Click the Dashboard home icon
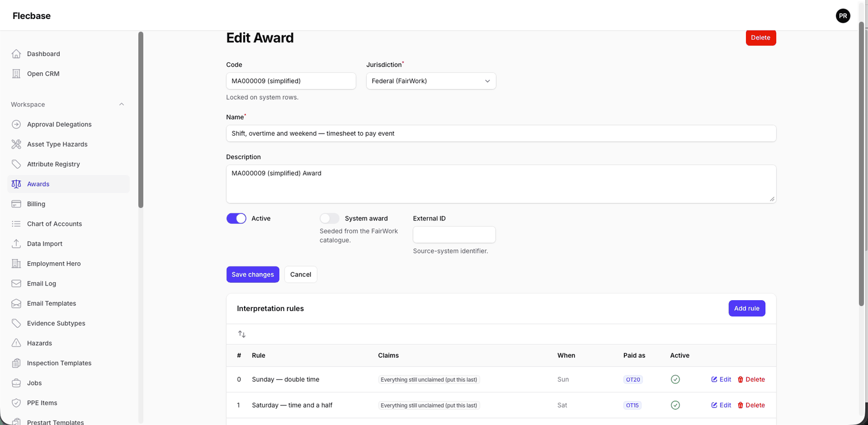The image size is (868, 425). coord(16,54)
